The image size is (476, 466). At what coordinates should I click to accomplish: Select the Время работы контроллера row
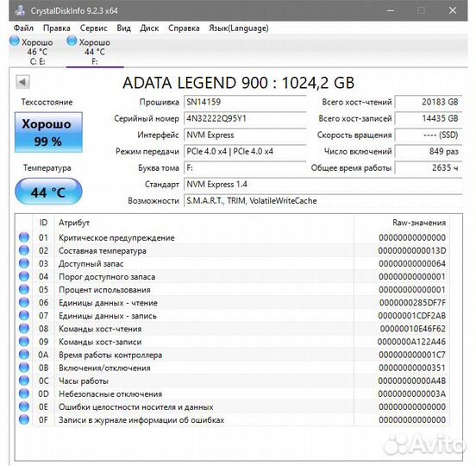233,355
